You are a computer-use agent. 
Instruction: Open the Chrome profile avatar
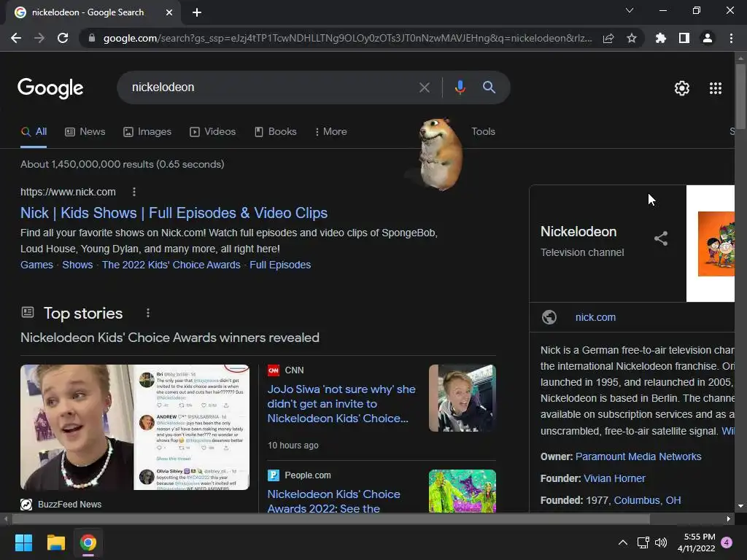(x=708, y=38)
